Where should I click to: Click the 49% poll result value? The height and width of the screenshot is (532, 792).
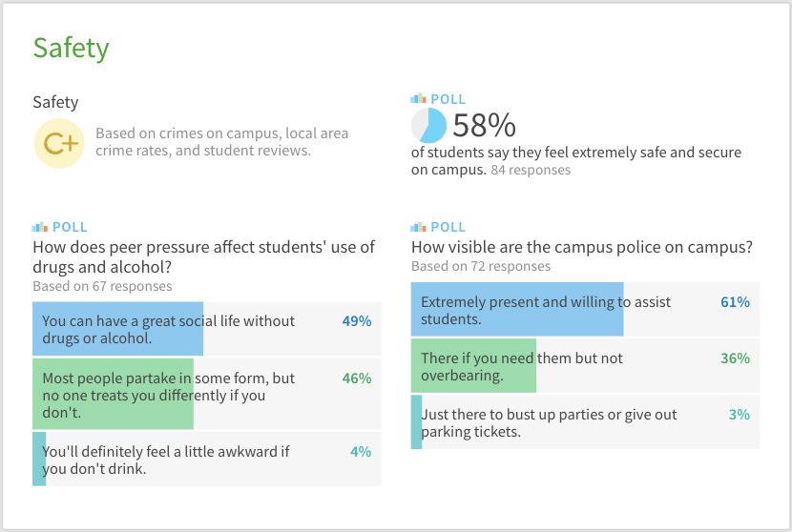357,321
